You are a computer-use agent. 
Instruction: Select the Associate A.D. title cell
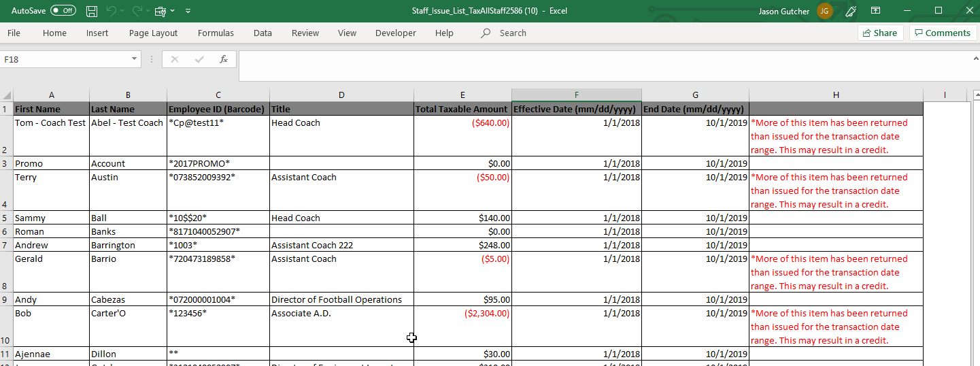click(x=341, y=327)
